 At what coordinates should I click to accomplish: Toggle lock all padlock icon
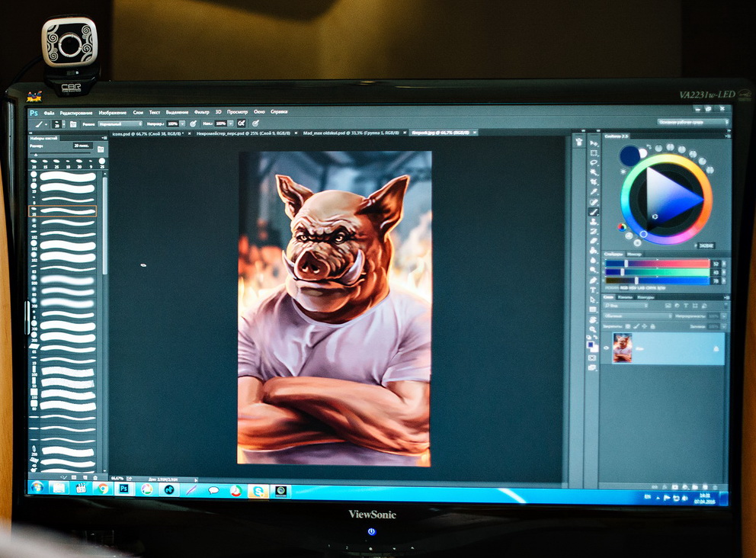tap(653, 326)
